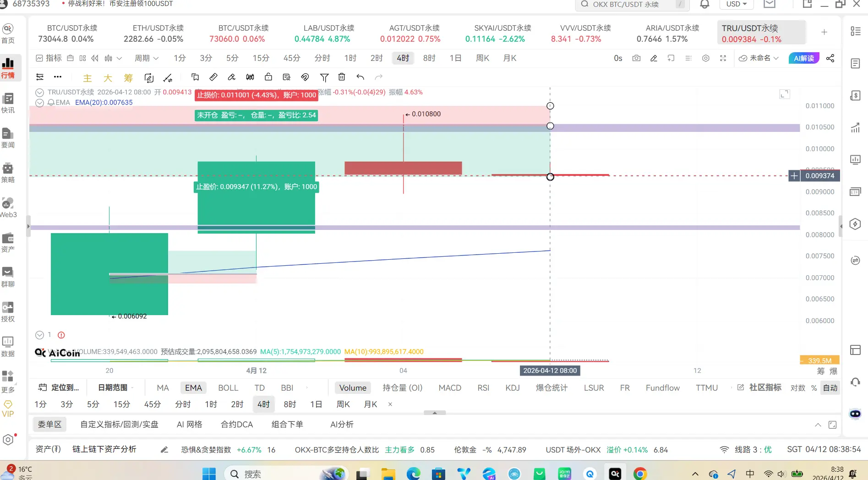
Task: Lock drawings with the padlock icon
Action: (x=268, y=77)
